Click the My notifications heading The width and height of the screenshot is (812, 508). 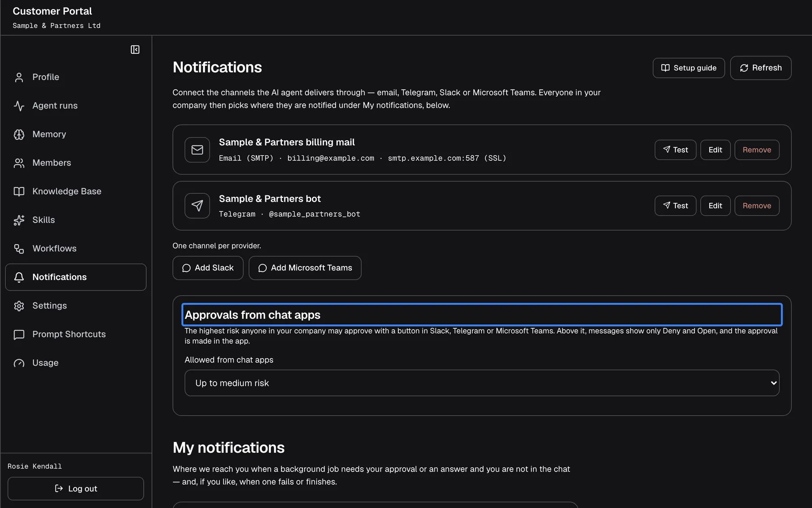tap(229, 447)
